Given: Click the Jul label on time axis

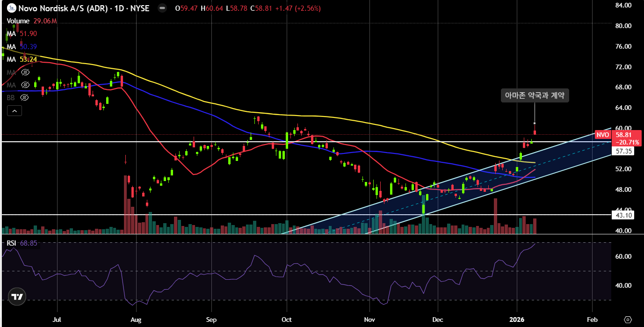Looking at the screenshot, I should 57,320.
